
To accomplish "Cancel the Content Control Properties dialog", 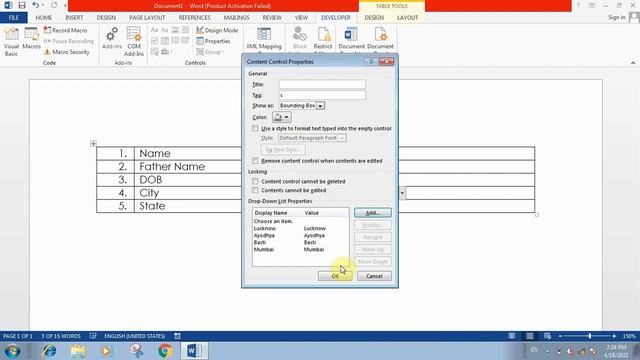I will (374, 276).
